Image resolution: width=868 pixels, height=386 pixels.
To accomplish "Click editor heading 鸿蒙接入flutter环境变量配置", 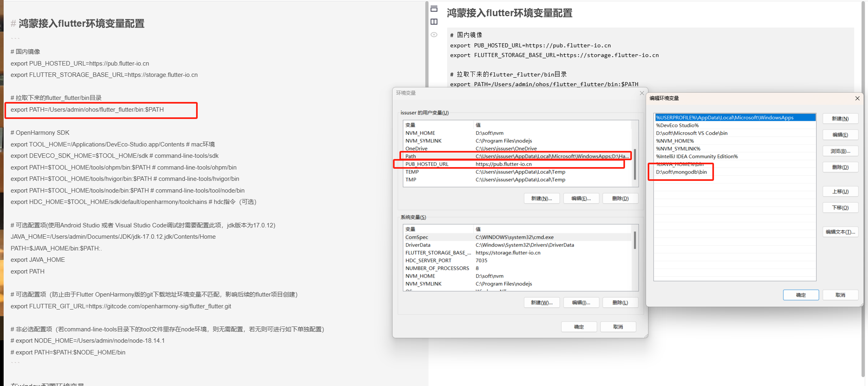I will click(82, 23).
